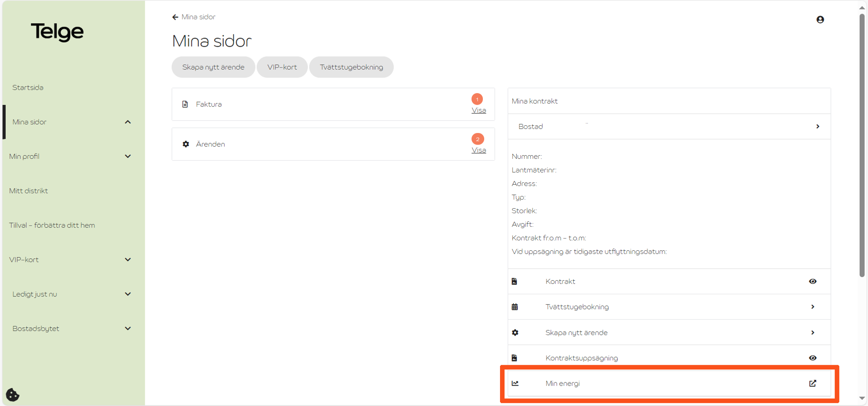The width and height of the screenshot is (868, 406).
Task: Click the Telge logo
Action: tap(57, 32)
